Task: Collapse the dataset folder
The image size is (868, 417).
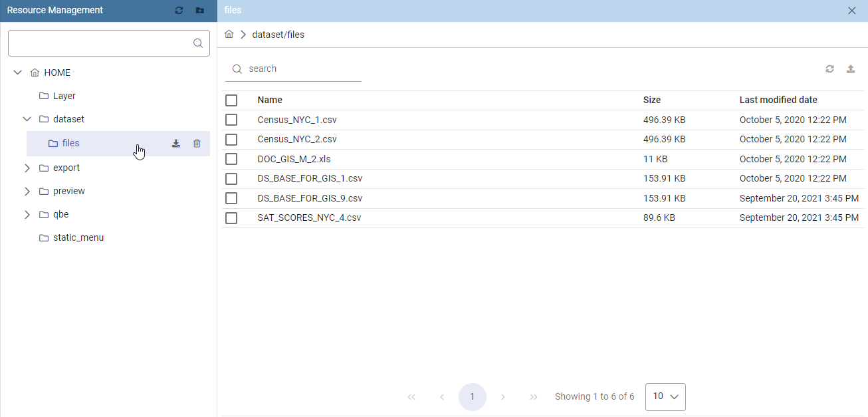Action: coord(27,119)
